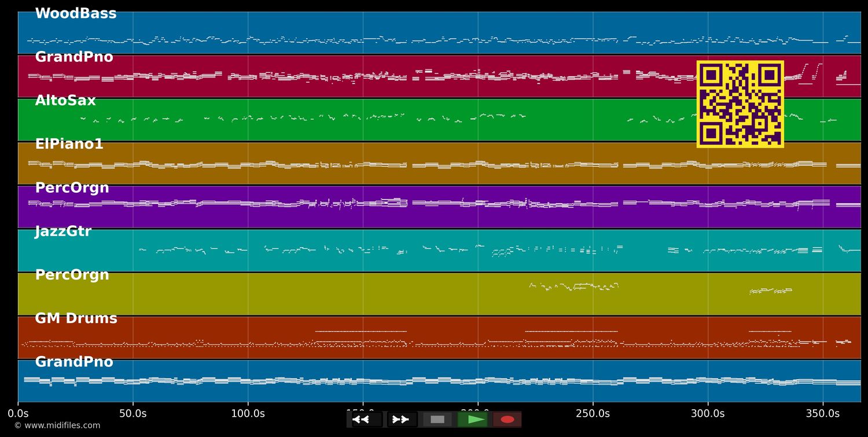Select the WoodBass track label
This screenshot has height=437, width=868.
tap(76, 14)
